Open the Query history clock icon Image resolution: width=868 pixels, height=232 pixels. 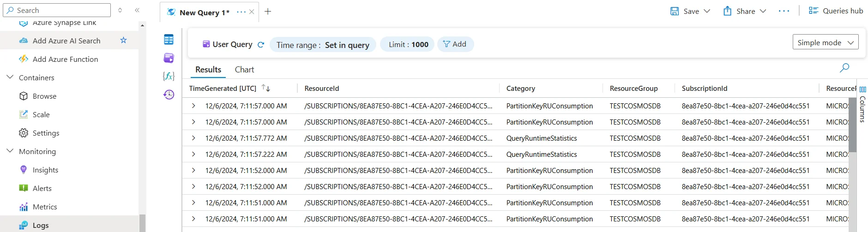tap(169, 95)
